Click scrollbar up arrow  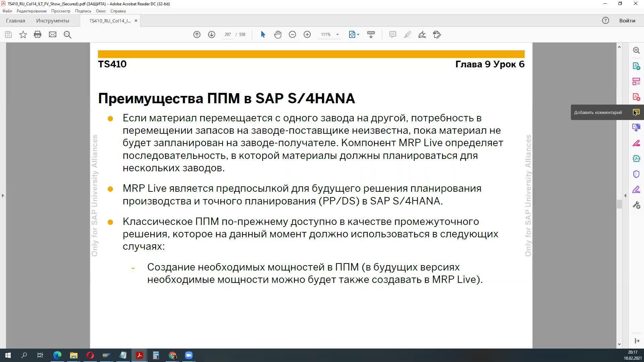[619, 47]
